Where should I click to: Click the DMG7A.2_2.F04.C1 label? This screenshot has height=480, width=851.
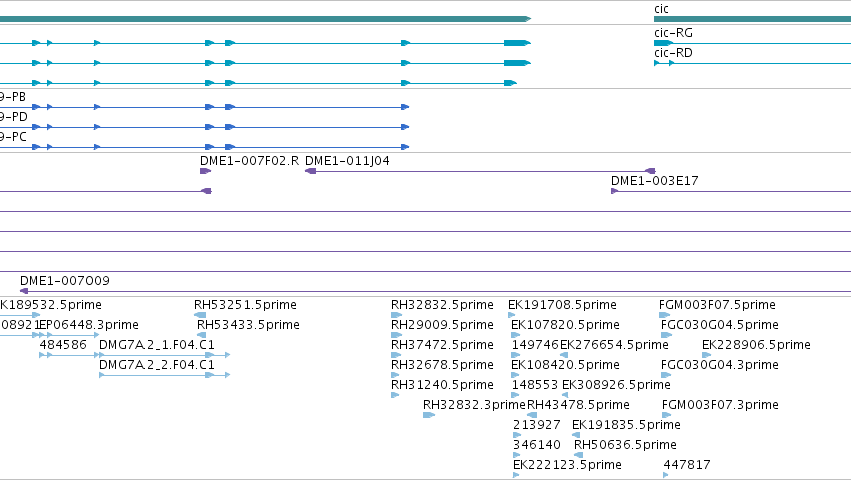156,365
